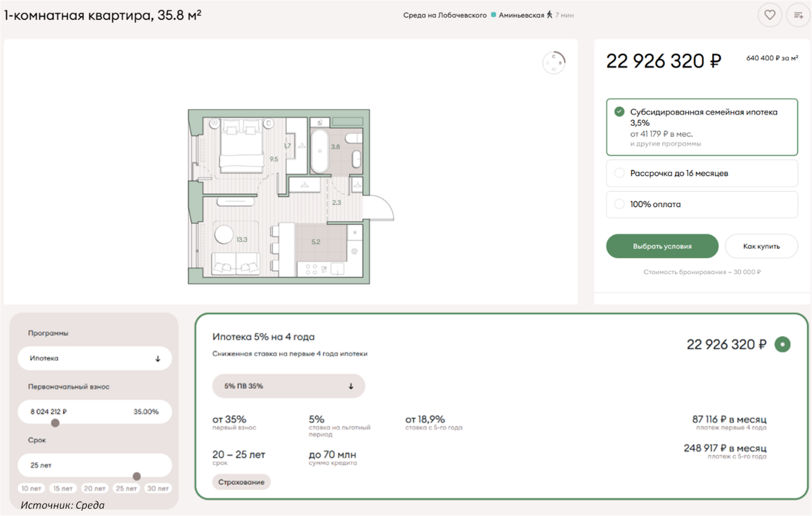Click the 5.2 kitchen area label on plan
The image size is (812, 516).
pyautogui.click(x=316, y=242)
